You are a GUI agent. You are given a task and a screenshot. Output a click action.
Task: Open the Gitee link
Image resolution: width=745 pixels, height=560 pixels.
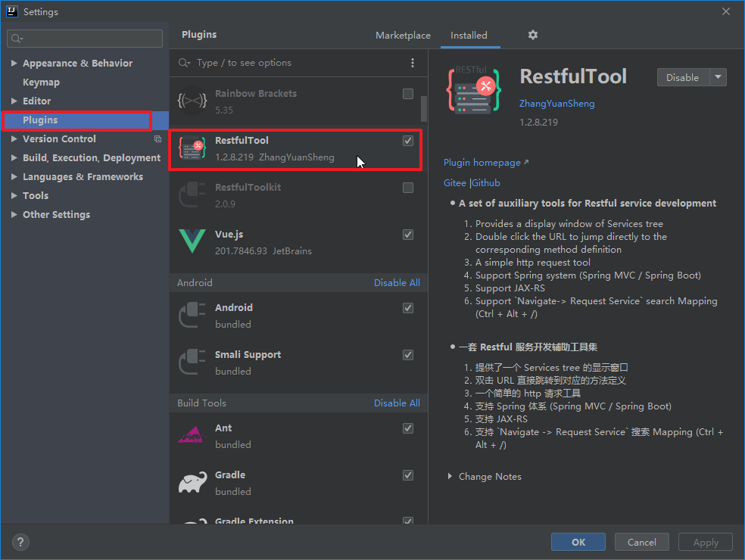point(455,183)
